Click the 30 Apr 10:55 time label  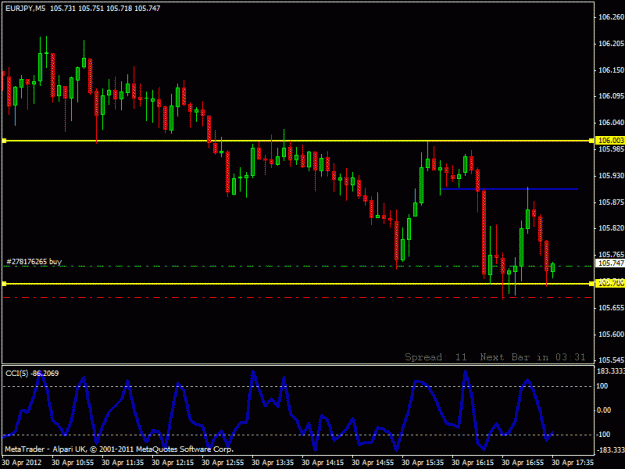point(73,463)
